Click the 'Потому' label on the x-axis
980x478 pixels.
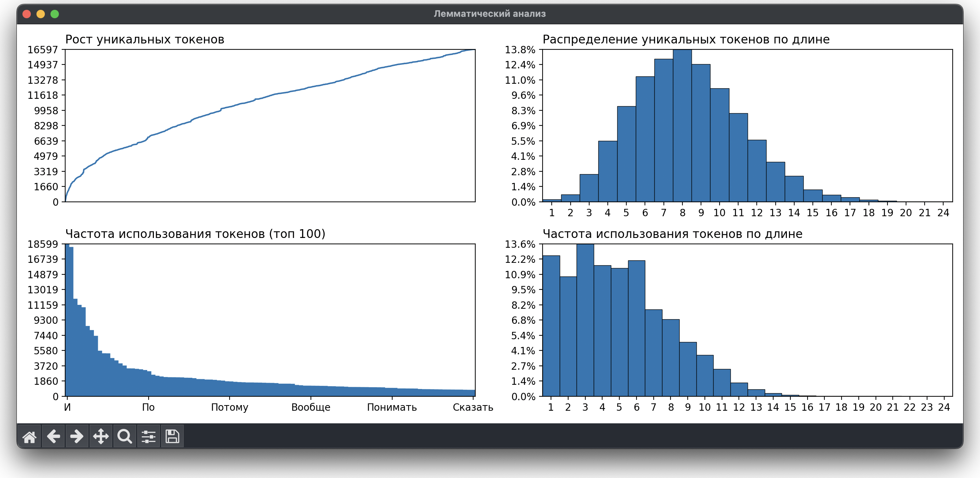coord(229,407)
